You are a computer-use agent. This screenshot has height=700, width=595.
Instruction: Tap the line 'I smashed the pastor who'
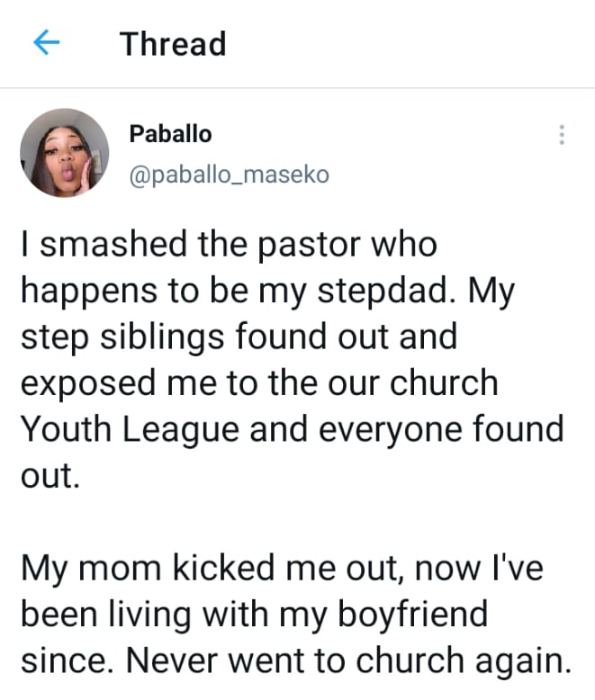[x=229, y=244]
